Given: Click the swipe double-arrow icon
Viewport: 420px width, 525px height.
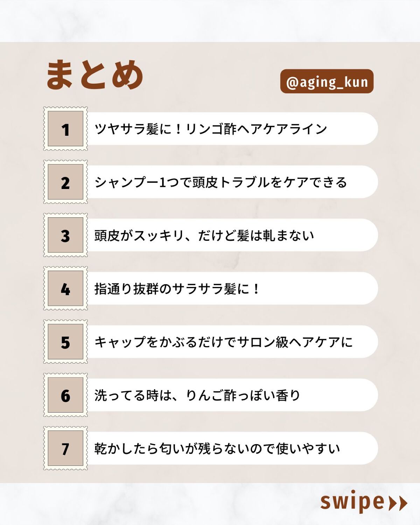Looking at the screenshot, I should click(x=398, y=503).
